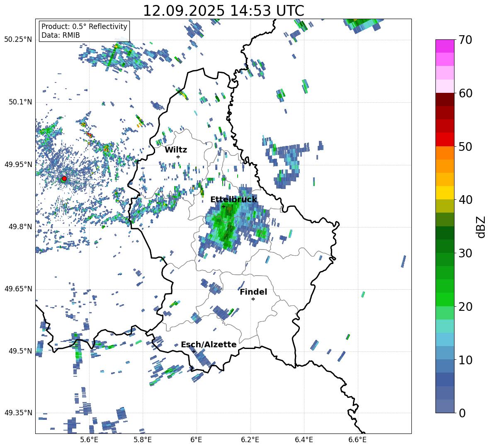Click the 0 colorbar tick label

[x=462, y=413]
